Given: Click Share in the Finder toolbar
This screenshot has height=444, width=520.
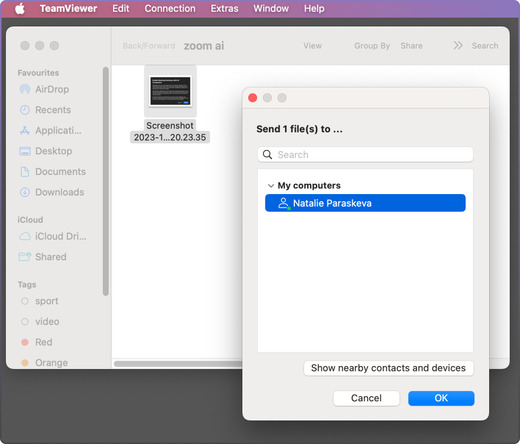Looking at the screenshot, I should coord(411,46).
